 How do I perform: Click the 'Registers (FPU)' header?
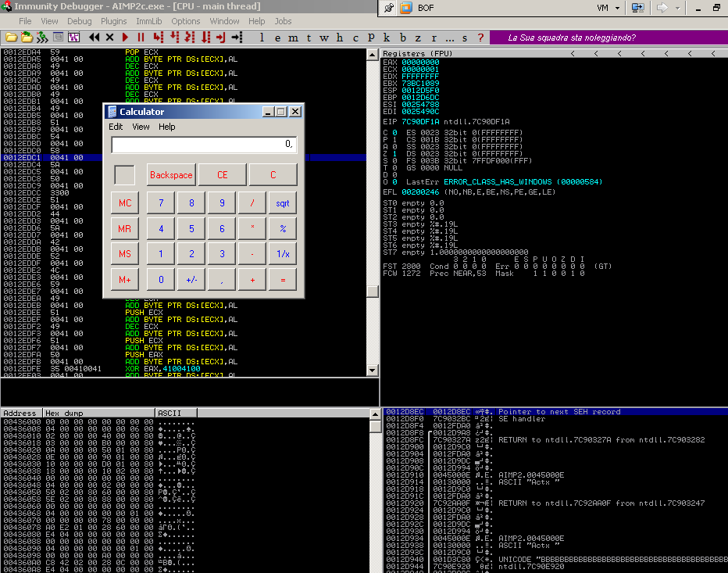(x=417, y=53)
